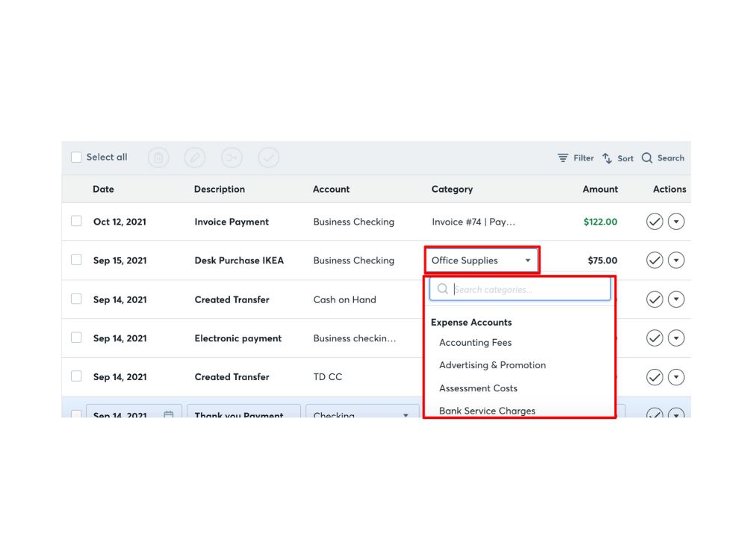
Task: Open actions menu for TD CC transfer
Action: (x=676, y=377)
